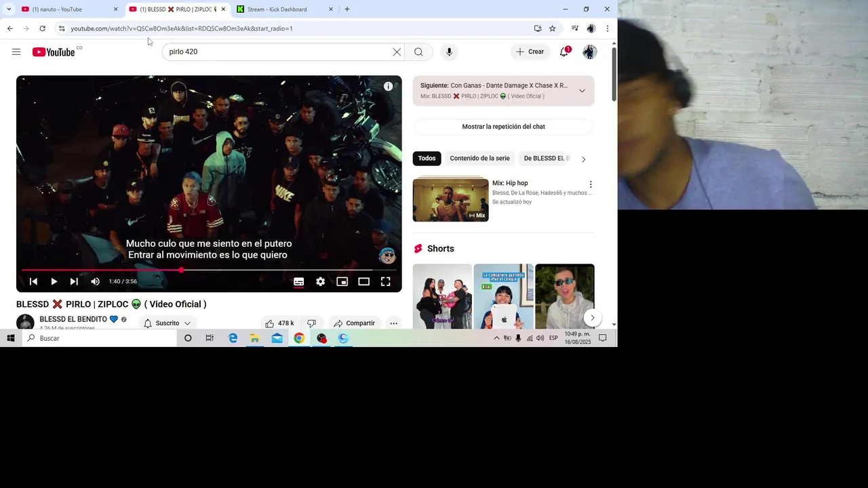Expand the Siguiente playlist panel chevron

pyautogui.click(x=582, y=91)
